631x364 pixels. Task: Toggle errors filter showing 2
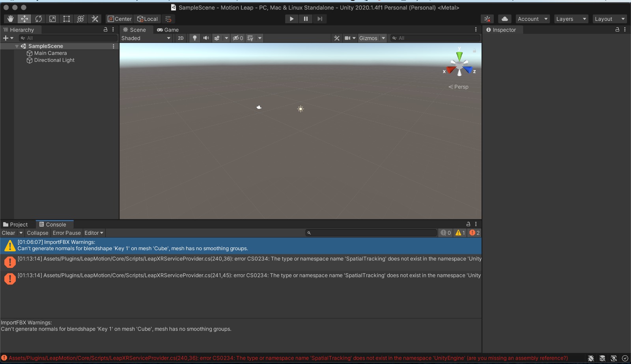pos(474,233)
